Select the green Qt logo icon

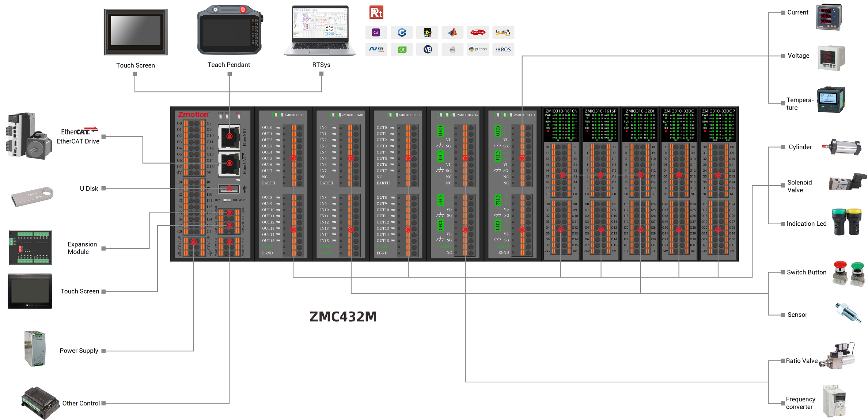pos(402,49)
